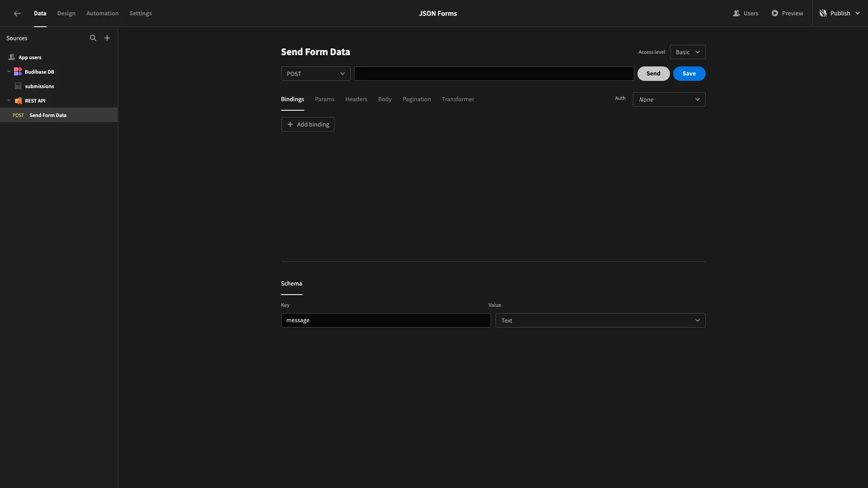The width and height of the screenshot is (868, 488).
Task: Open the Pagination tab
Action: (x=417, y=99)
